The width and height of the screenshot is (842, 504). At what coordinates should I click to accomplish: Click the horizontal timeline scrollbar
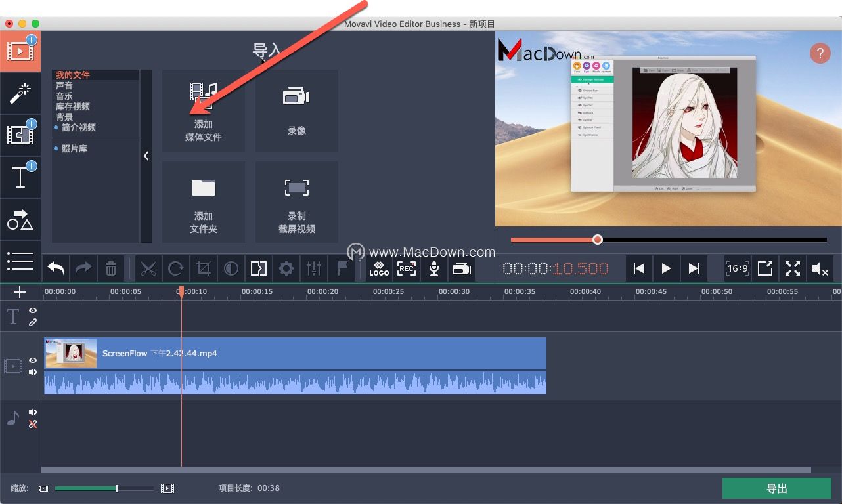point(426,469)
